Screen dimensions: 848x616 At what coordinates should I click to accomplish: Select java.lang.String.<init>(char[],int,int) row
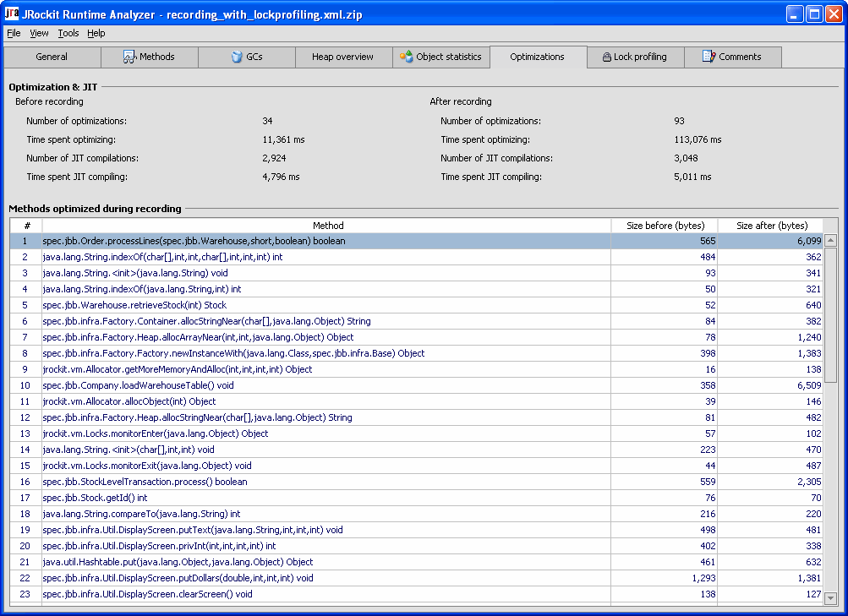point(418,450)
